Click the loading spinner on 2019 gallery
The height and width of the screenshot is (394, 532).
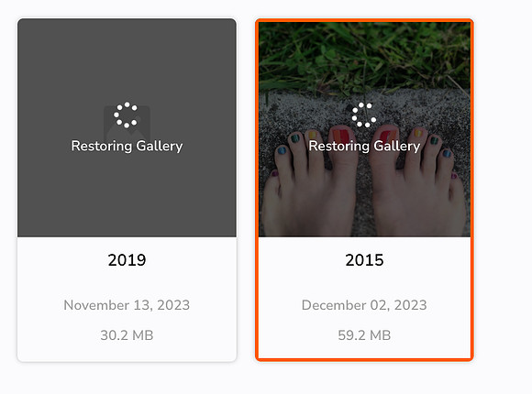[127, 115]
